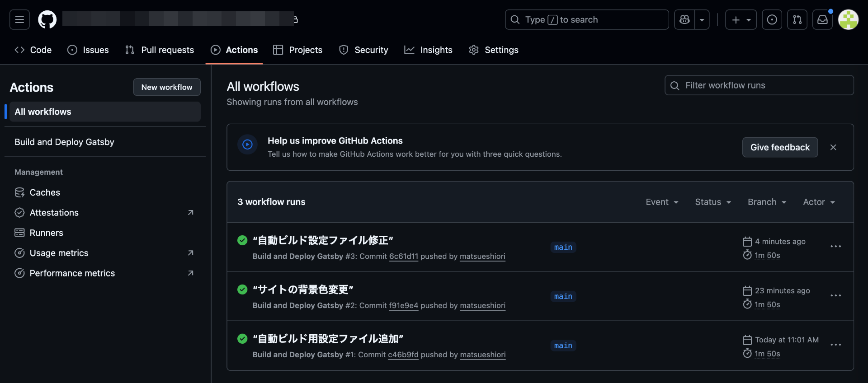Open the Create new plus menu

tap(741, 19)
